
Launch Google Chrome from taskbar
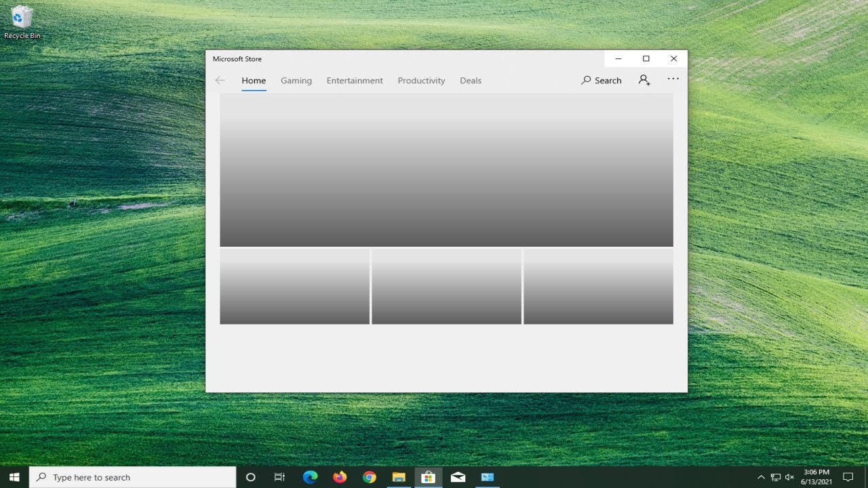(369, 477)
